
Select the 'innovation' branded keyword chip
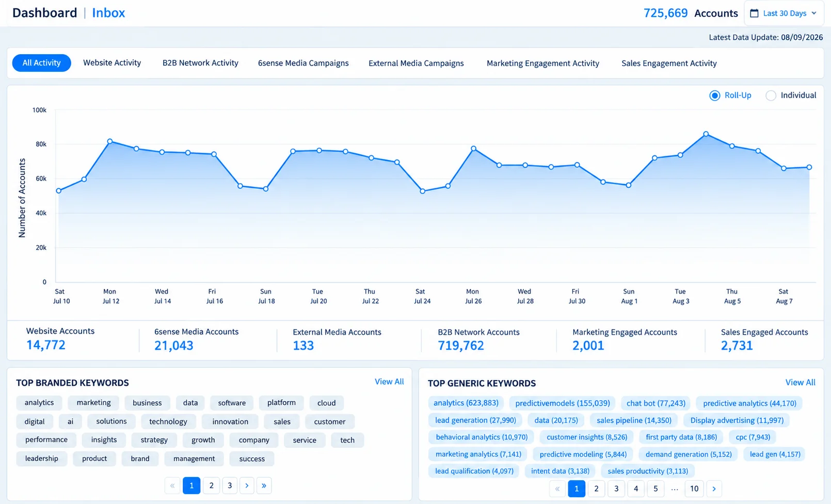[230, 421]
